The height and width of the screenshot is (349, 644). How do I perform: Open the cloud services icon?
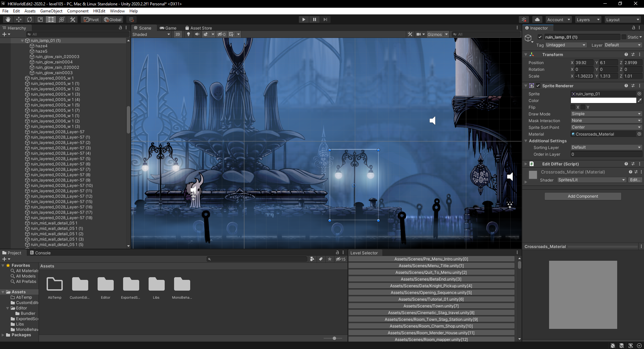[537, 19]
